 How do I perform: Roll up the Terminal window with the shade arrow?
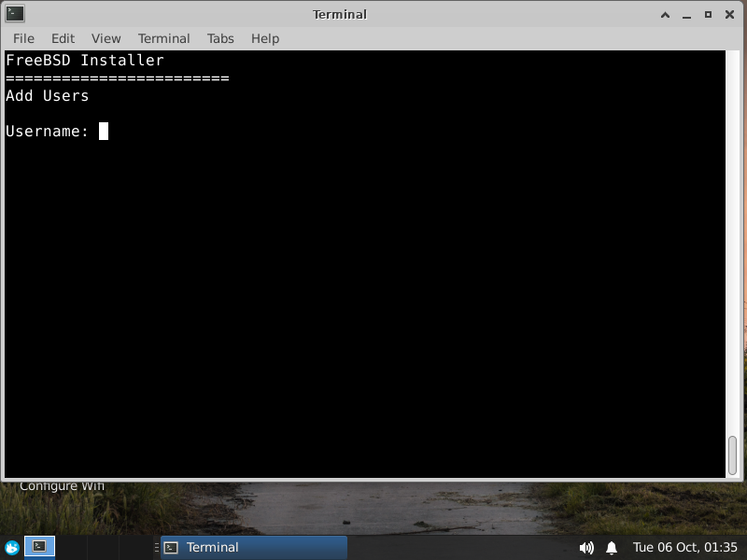coord(665,15)
